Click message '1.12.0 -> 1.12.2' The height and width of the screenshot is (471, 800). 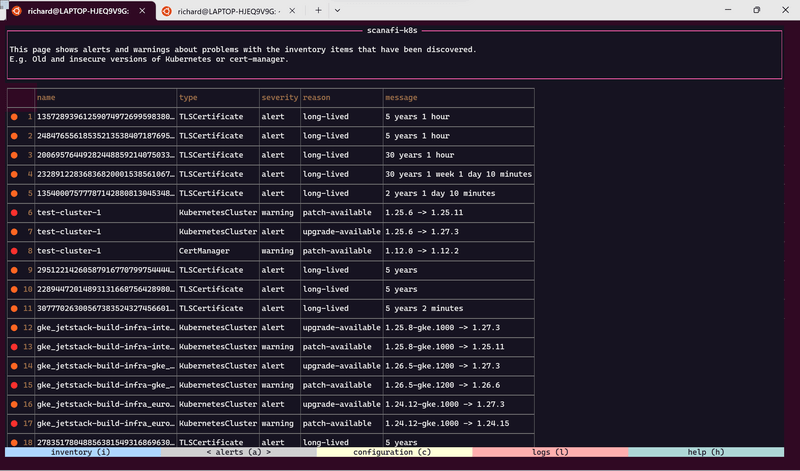[422, 251]
